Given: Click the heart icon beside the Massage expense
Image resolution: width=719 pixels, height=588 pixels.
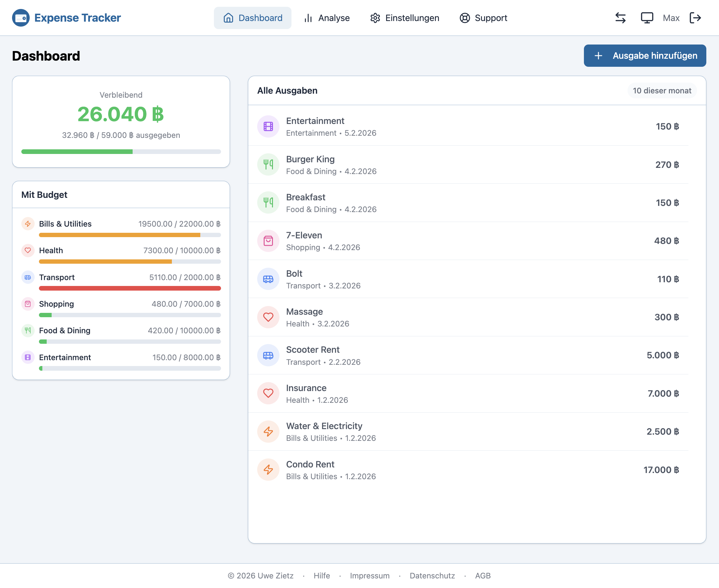Looking at the screenshot, I should click(268, 317).
